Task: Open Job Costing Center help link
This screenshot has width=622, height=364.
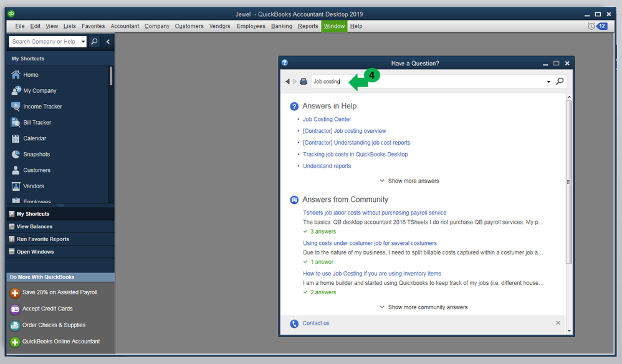Action: pos(327,119)
